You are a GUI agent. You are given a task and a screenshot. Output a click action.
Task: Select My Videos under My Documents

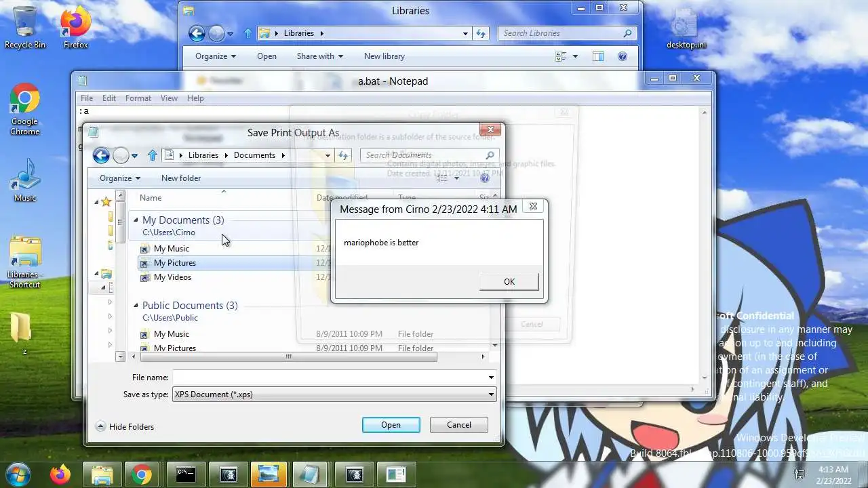(172, 277)
